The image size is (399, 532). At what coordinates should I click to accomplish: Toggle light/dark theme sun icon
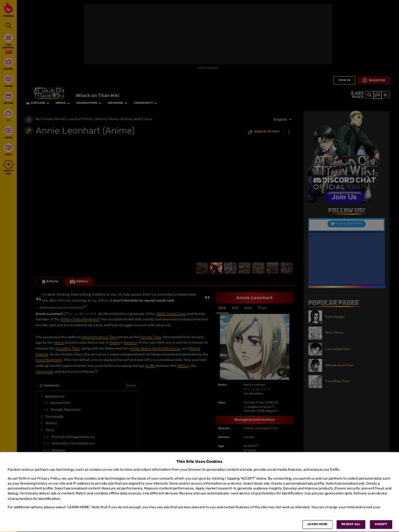[385, 95]
